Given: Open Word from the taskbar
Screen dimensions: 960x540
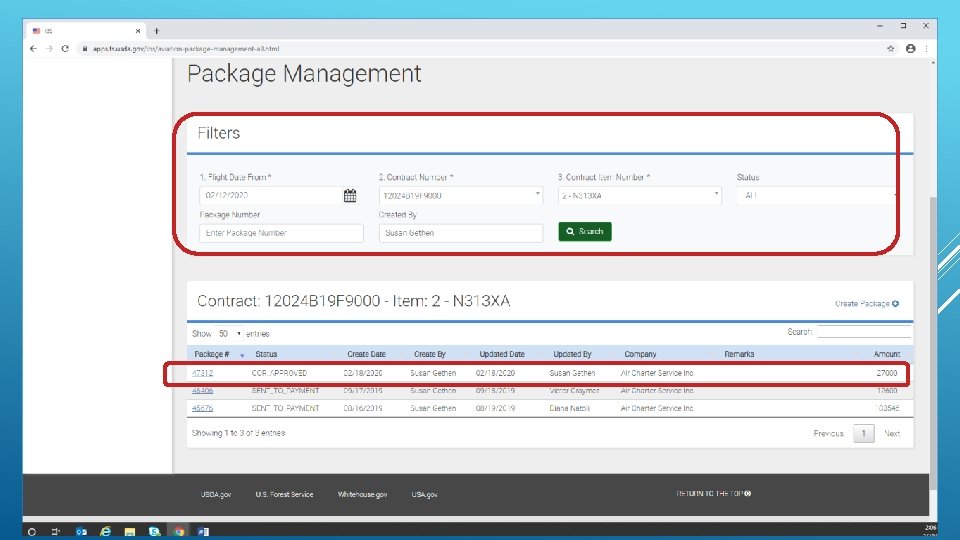Looking at the screenshot, I should pyautogui.click(x=203, y=531).
